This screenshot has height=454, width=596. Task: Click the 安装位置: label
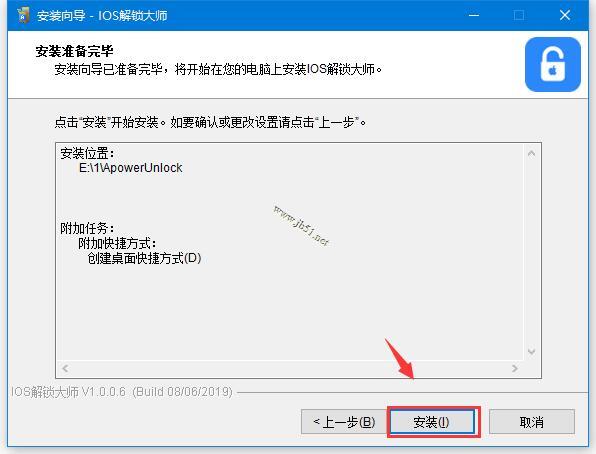tap(87, 153)
